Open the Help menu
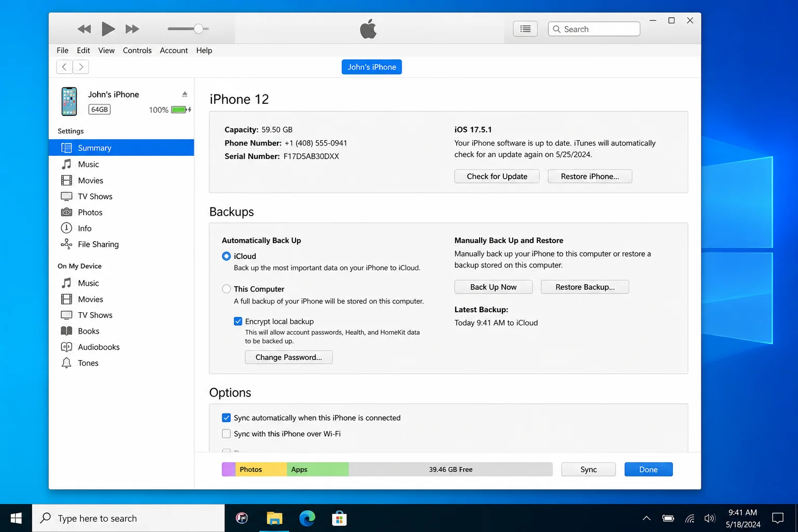The image size is (798, 532). 204,50
